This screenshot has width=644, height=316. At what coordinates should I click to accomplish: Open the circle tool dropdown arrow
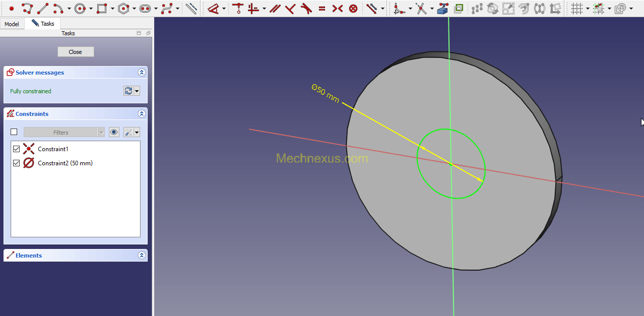[91, 9]
